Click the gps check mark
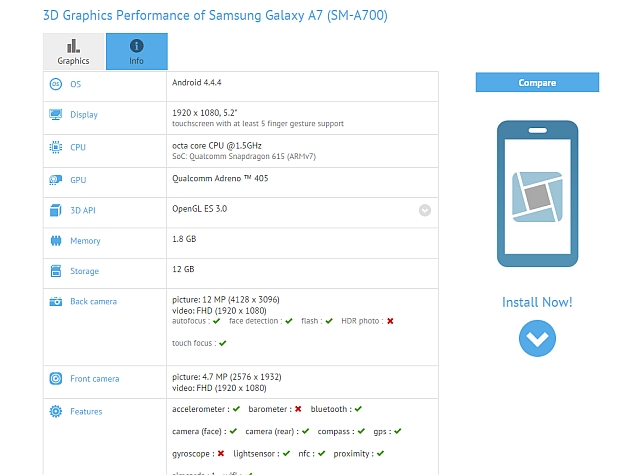The image size is (635, 475). (x=398, y=431)
